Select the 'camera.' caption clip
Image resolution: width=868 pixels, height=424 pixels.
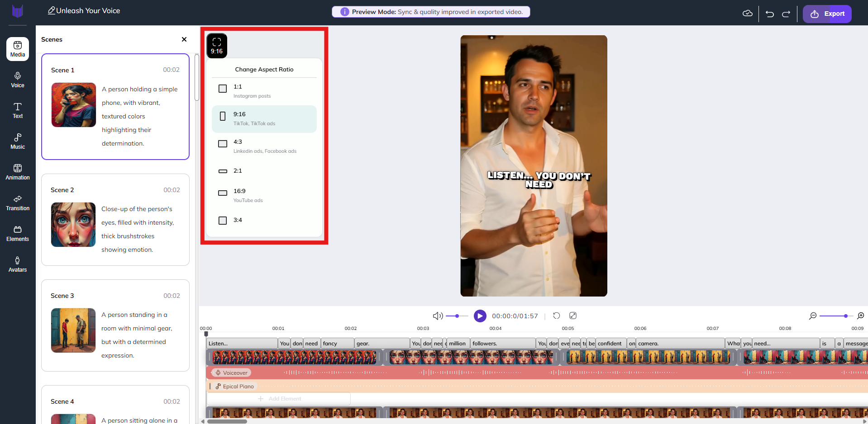coord(680,344)
